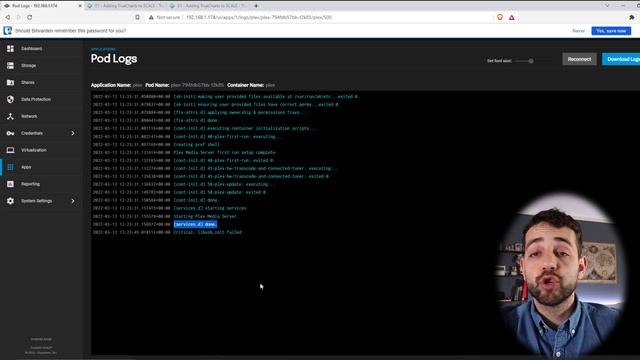640x360 pixels.
Task: Click the Starting Plex Media Server log line
Action: tap(206, 216)
